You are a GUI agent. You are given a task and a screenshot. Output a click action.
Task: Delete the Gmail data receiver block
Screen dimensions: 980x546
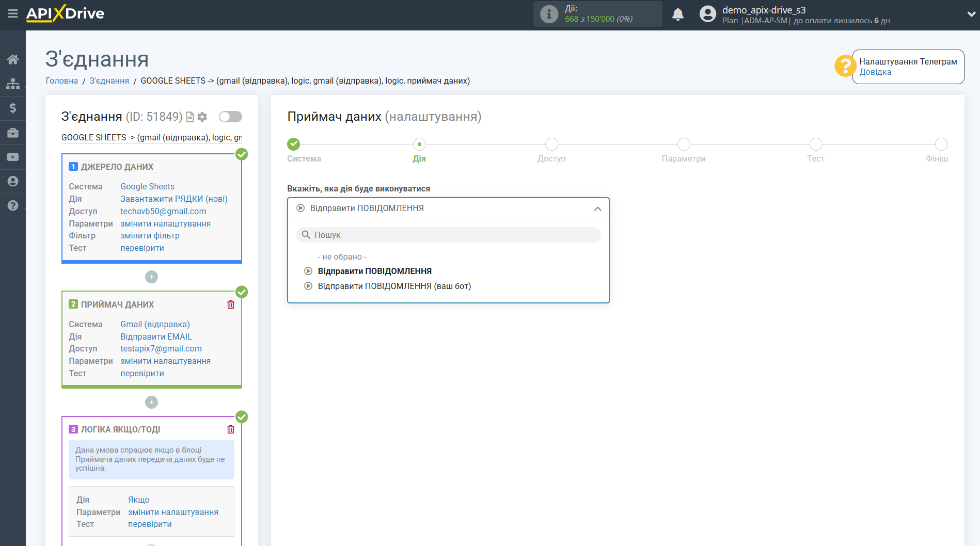pyautogui.click(x=231, y=304)
